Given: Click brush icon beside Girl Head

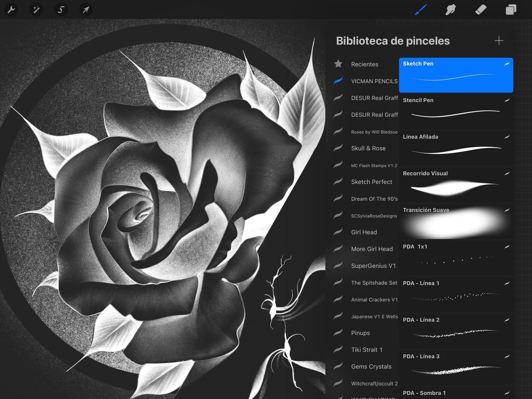Looking at the screenshot, I should pyautogui.click(x=338, y=232).
